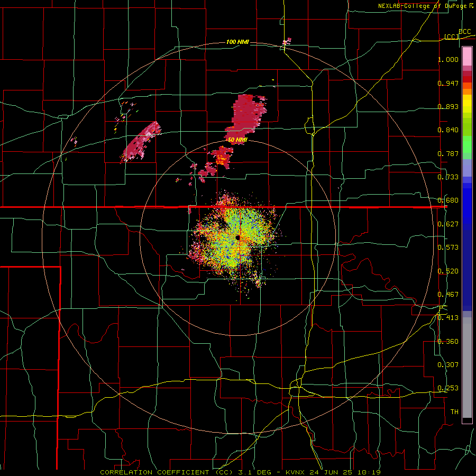Viewport: 476px width, 476px height.
Task: Click the 0.467 scale value
Action: click(448, 295)
